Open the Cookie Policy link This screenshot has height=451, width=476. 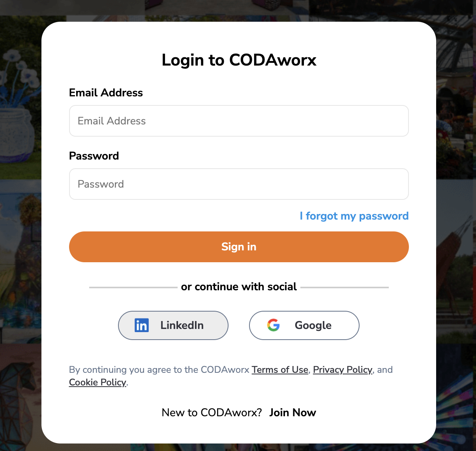click(x=97, y=382)
